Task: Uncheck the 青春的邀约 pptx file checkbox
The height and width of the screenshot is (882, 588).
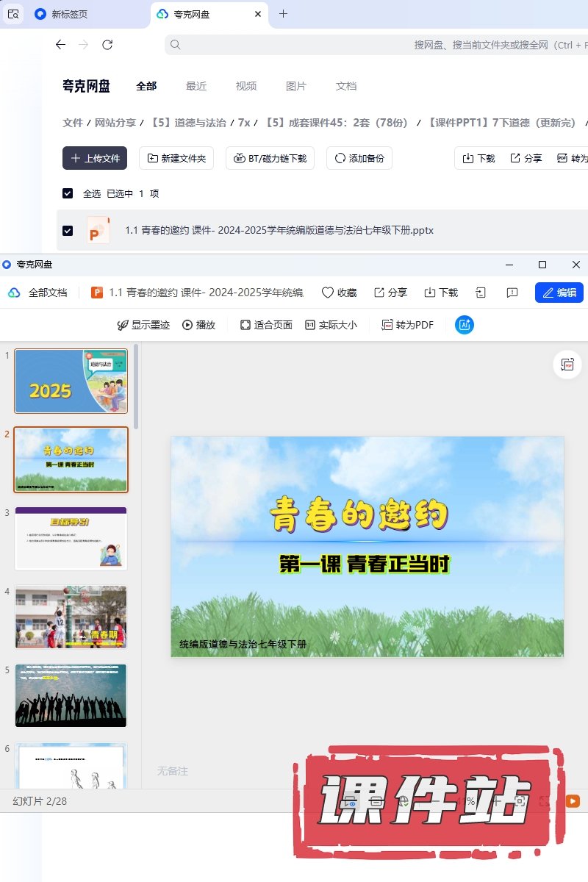Action: [68, 230]
